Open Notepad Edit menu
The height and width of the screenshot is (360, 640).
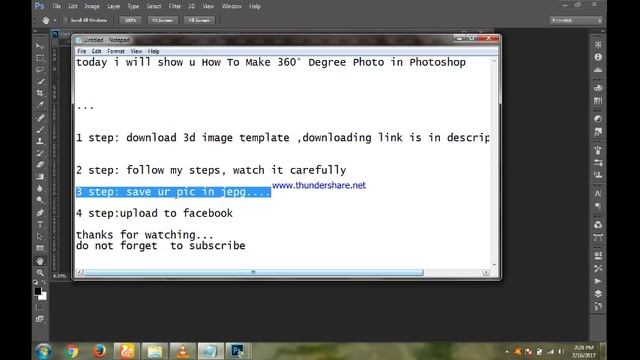96,51
